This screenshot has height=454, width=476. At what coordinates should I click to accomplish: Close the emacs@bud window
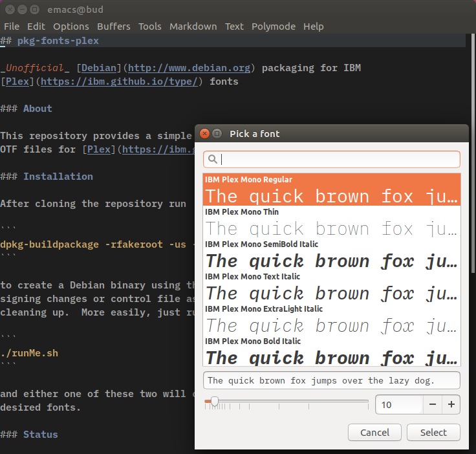10,10
